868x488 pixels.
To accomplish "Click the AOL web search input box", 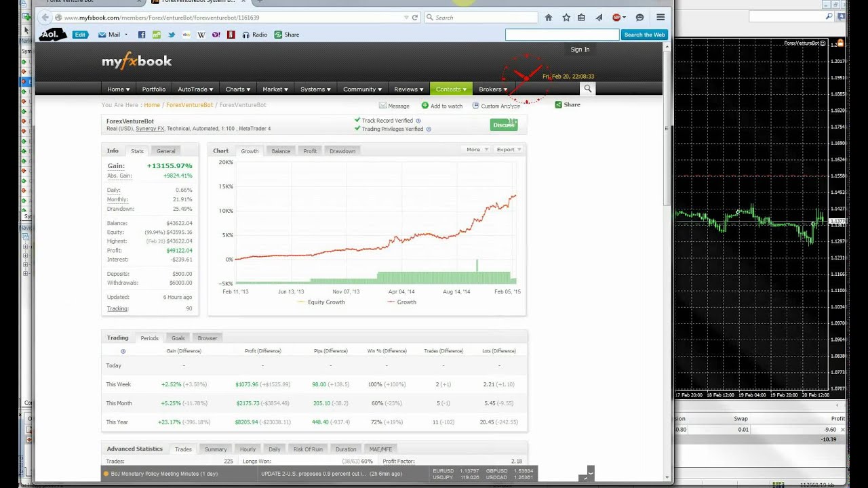I will 562,35.
